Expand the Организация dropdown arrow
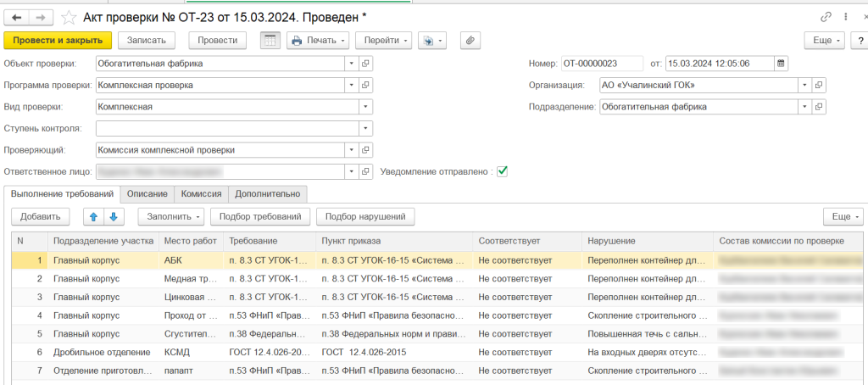This screenshot has height=385, width=868. pos(804,85)
